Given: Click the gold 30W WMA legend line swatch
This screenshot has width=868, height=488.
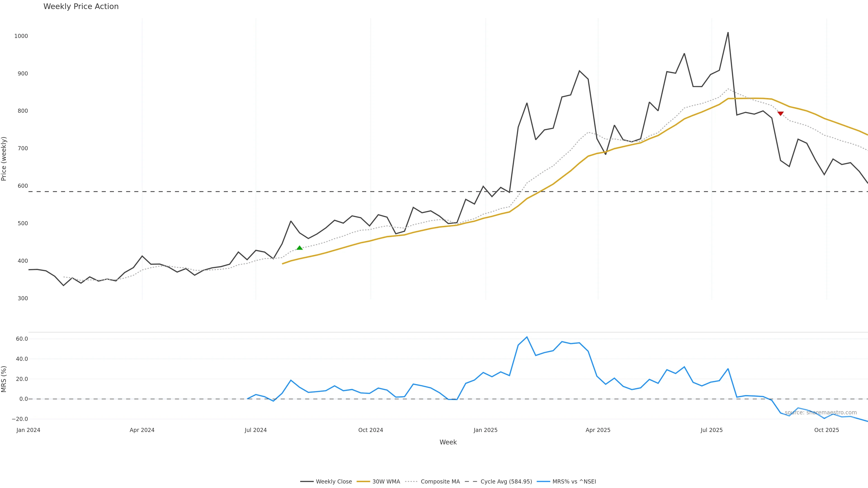Looking at the screenshot, I should [x=363, y=482].
